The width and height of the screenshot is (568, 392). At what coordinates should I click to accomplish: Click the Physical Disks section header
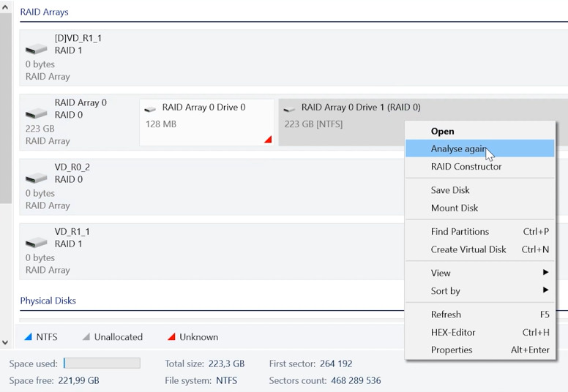pyautogui.click(x=48, y=301)
